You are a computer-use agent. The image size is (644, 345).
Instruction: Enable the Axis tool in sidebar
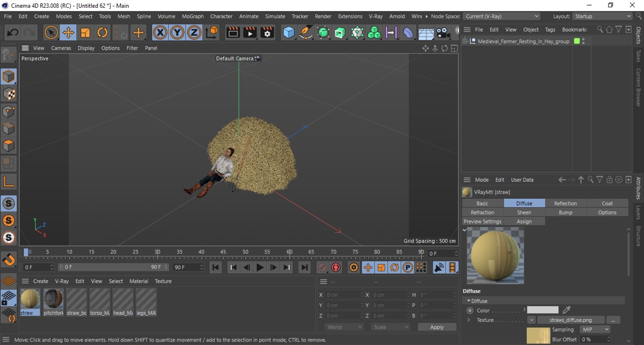tap(9, 182)
